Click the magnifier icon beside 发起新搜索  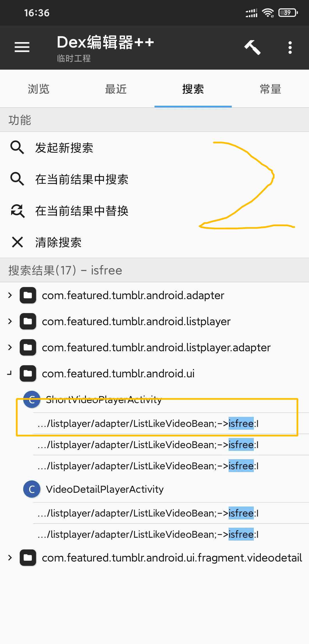pyautogui.click(x=17, y=148)
